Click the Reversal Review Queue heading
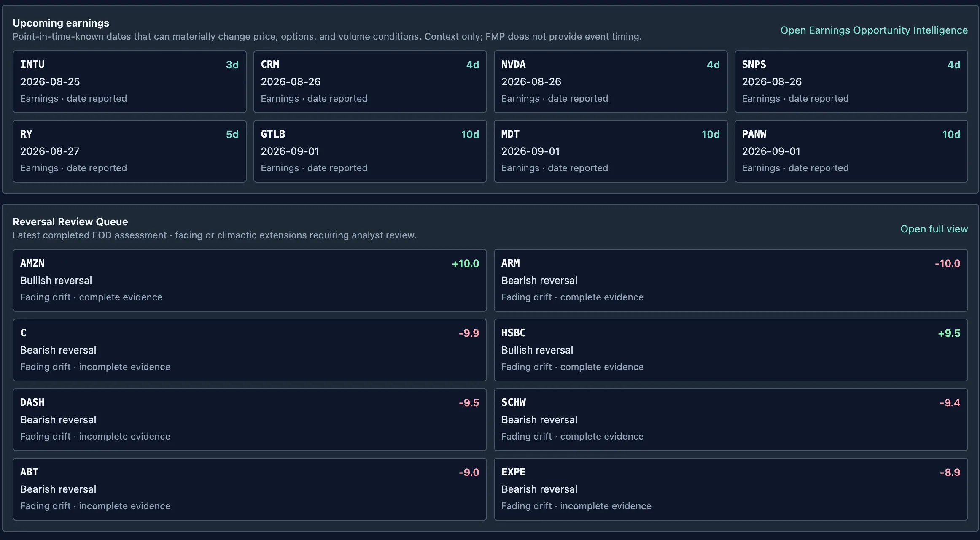This screenshot has width=980, height=540. (70, 222)
